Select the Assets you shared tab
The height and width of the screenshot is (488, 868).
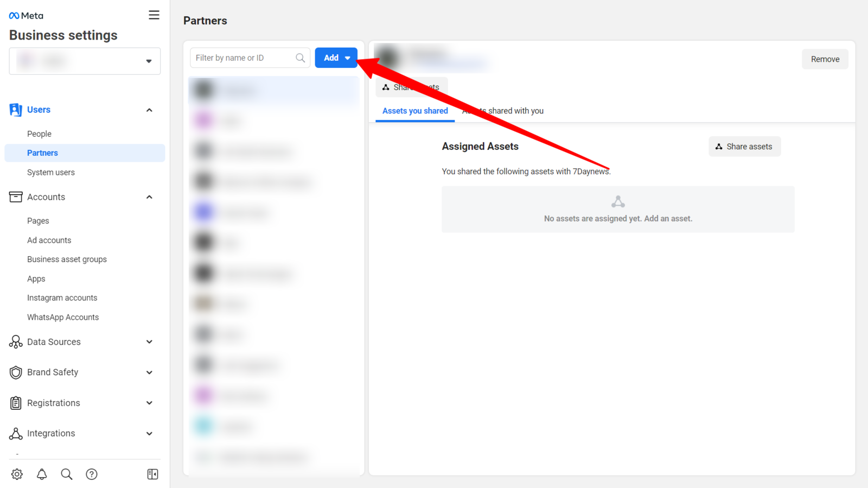click(415, 111)
